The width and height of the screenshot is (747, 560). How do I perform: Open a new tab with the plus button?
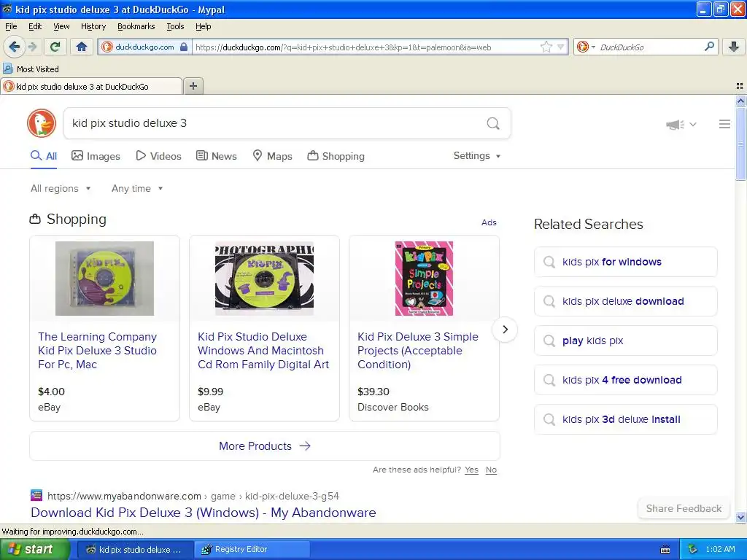(x=193, y=86)
